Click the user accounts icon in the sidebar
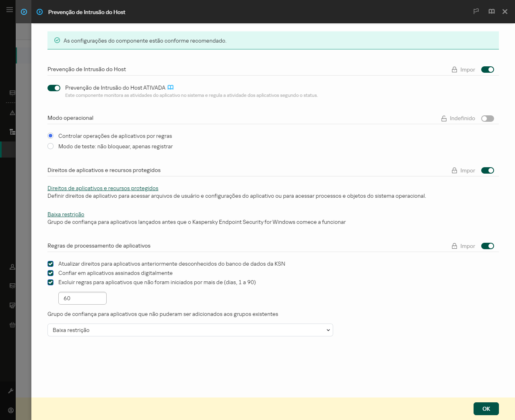Image resolution: width=515 pixels, height=420 pixels. [12, 267]
